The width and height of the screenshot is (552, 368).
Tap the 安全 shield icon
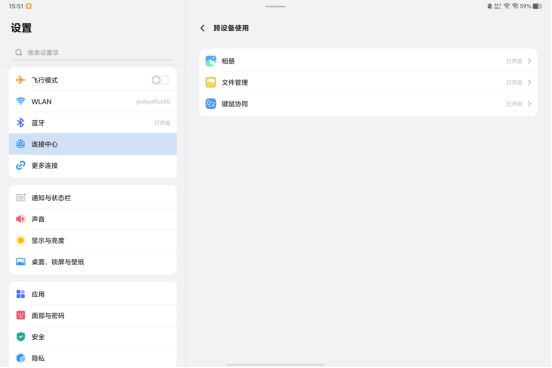(x=20, y=337)
